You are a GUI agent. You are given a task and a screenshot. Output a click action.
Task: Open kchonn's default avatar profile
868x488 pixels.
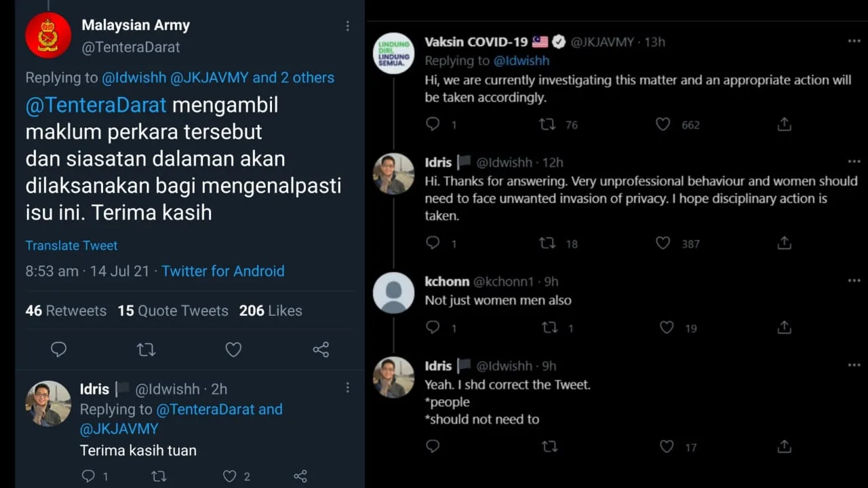(393, 293)
